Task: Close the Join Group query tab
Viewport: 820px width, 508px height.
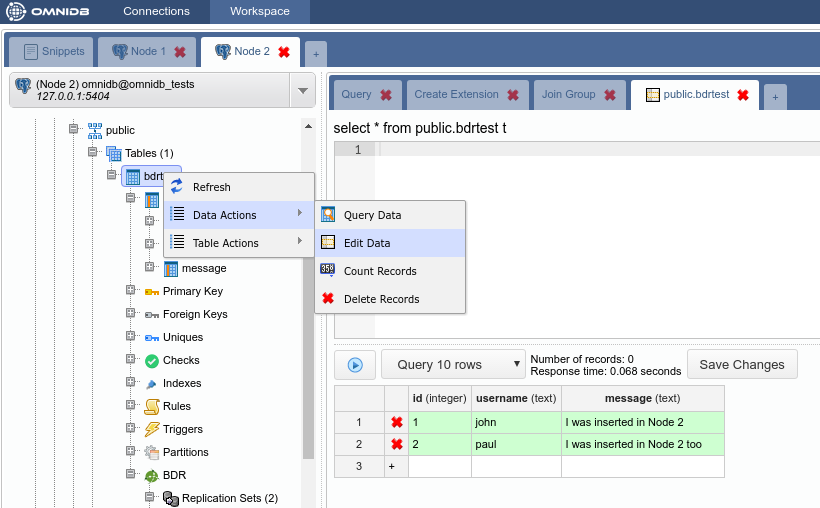Action: (608, 95)
